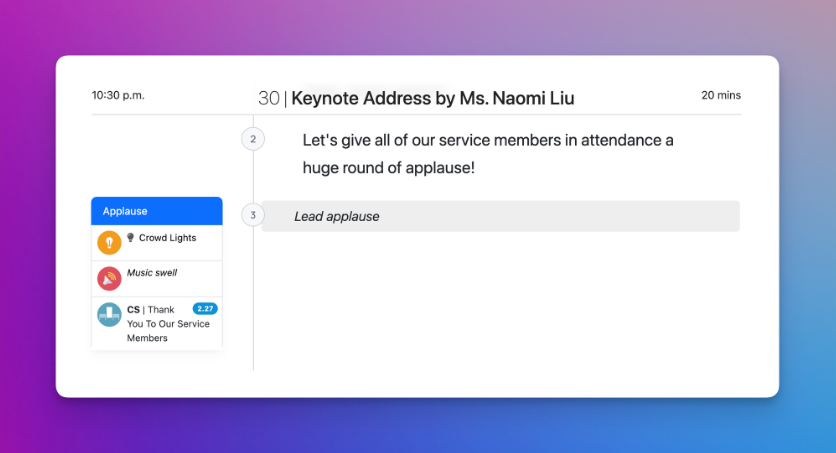Click the Keynote Address by Ms. Naomi Liu title
This screenshot has height=453, width=836.
tap(432, 98)
